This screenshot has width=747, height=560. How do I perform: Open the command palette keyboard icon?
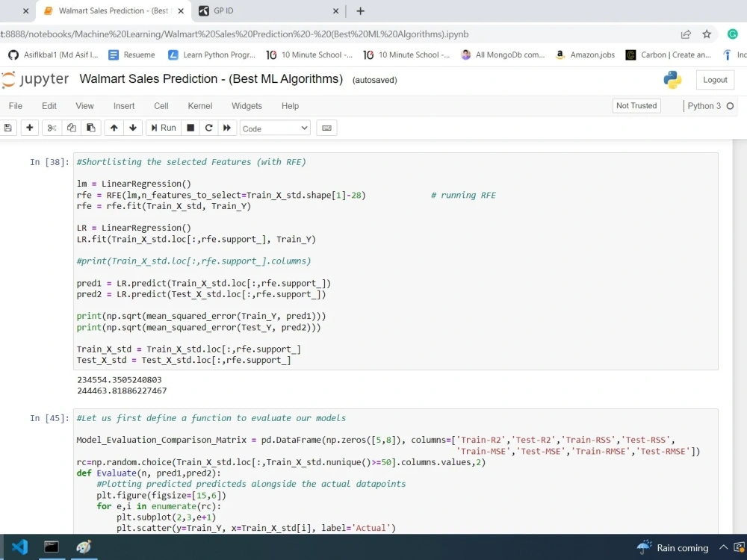[326, 128]
